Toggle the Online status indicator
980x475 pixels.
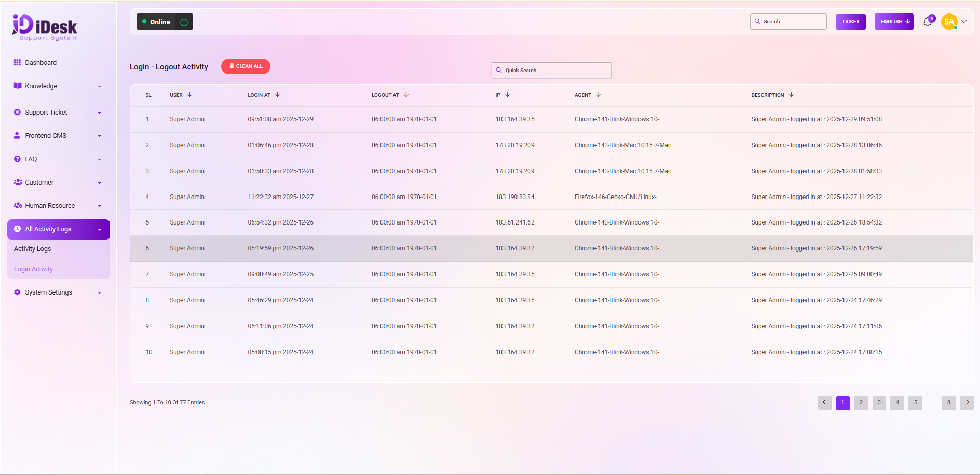[x=156, y=22]
